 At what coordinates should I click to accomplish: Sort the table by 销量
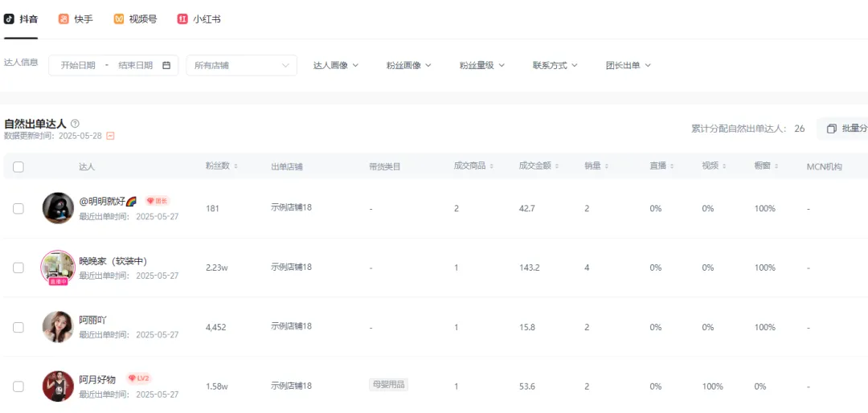(606, 166)
